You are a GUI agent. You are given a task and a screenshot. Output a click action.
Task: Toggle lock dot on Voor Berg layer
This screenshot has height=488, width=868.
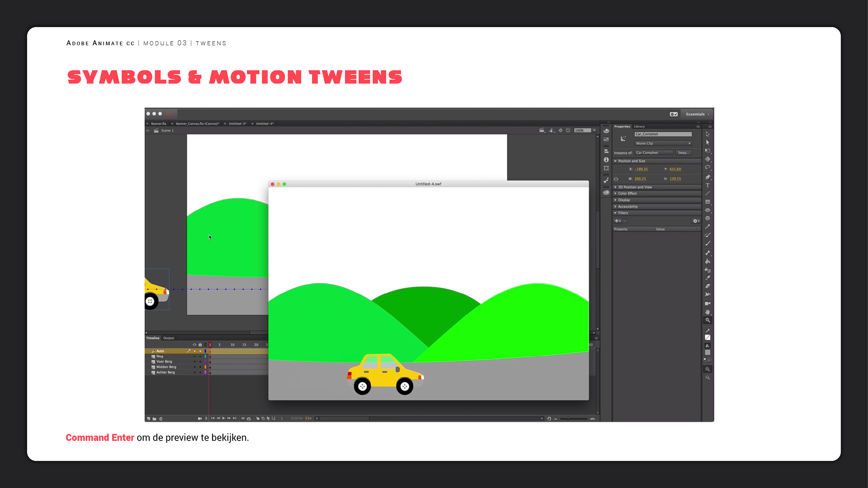click(200, 362)
